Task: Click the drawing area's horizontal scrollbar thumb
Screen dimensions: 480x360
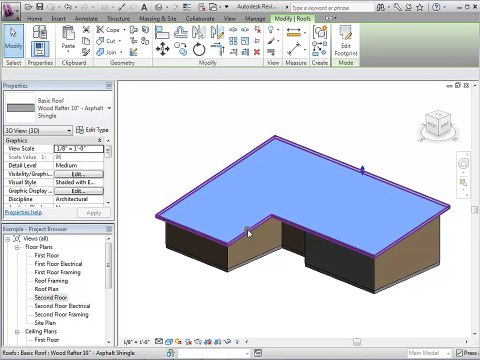Action: pyautogui.click(x=357, y=342)
